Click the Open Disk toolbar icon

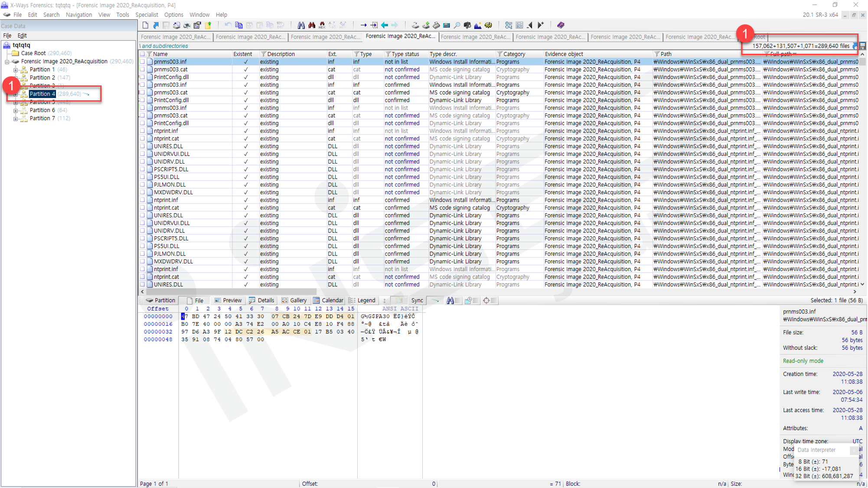415,25
